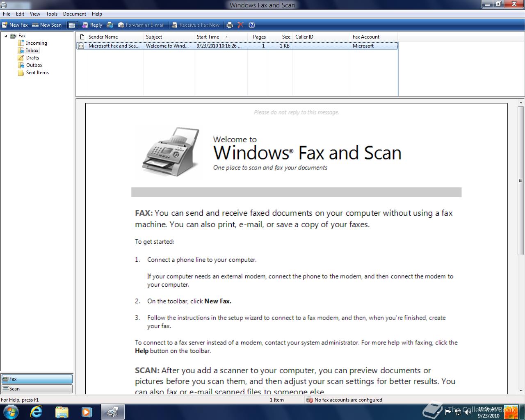
Task: Click preview pane scrollbar down arrow
Action: [521, 391]
